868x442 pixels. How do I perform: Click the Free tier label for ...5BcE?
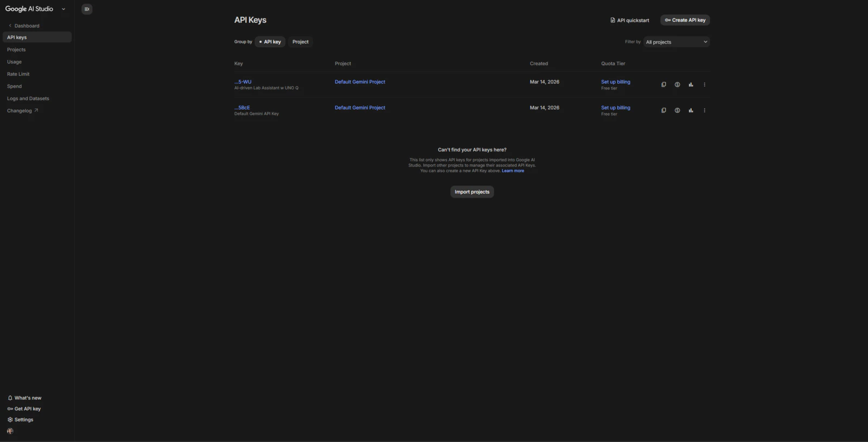click(609, 114)
